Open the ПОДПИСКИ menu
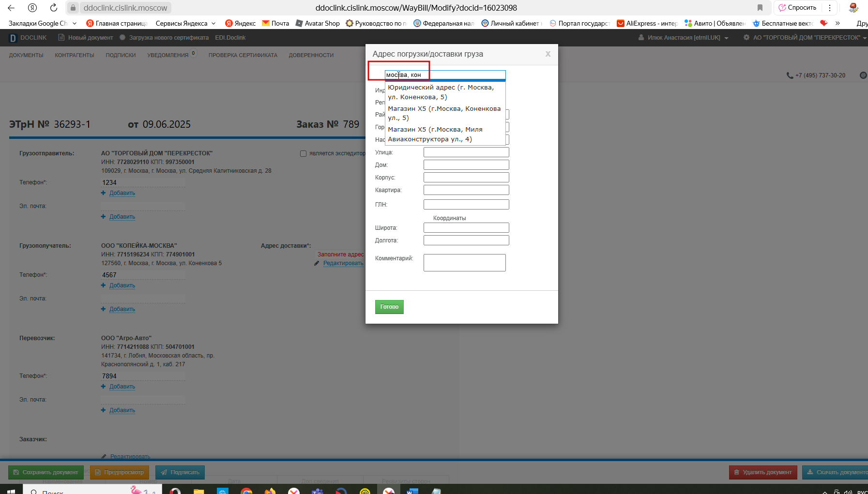The height and width of the screenshot is (494, 868). 121,55
